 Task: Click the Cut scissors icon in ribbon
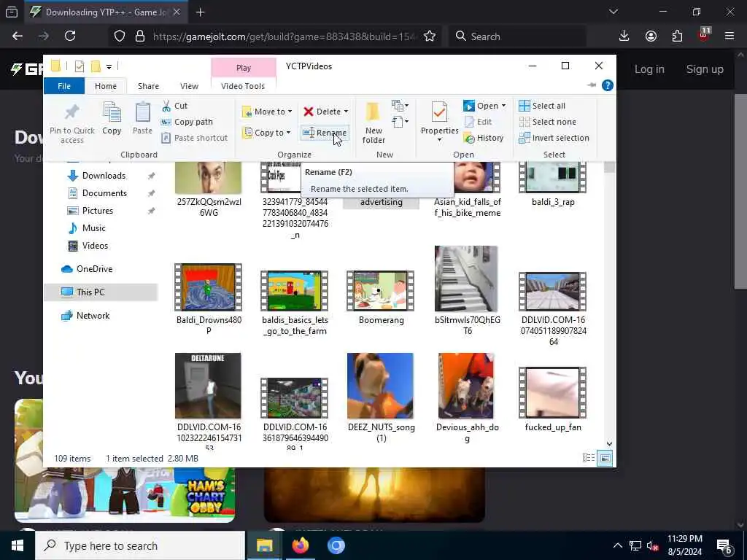pyautogui.click(x=166, y=106)
